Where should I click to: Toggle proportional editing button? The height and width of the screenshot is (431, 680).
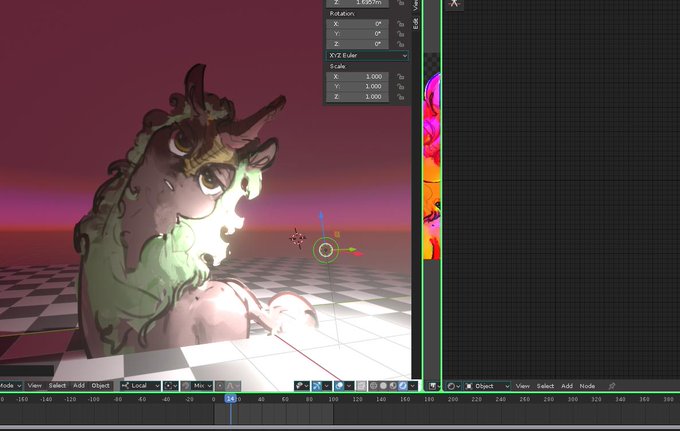pyautogui.click(x=220, y=385)
